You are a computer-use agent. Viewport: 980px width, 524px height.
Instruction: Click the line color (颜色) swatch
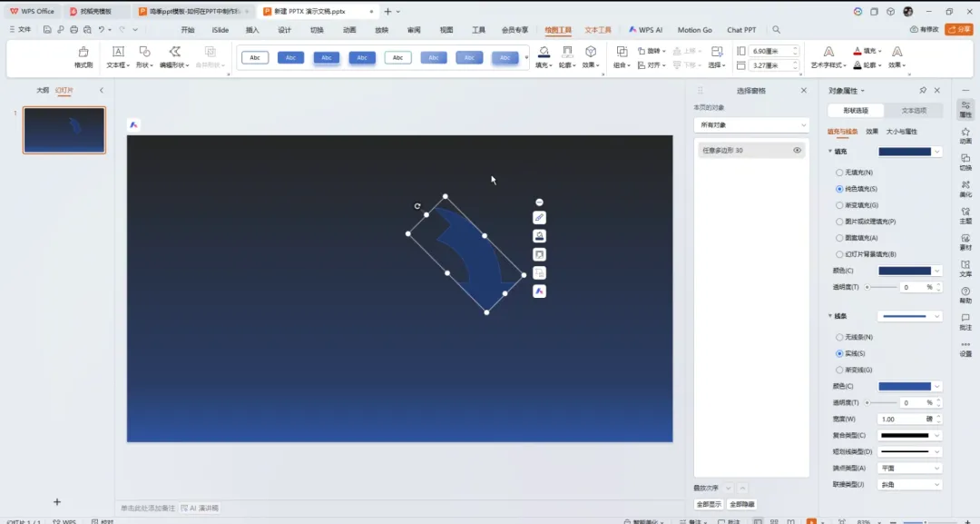905,387
